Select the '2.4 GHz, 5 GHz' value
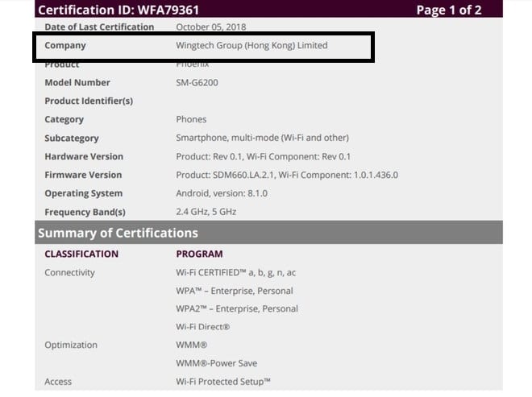The height and width of the screenshot is (397, 532). (x=206, y=212)
